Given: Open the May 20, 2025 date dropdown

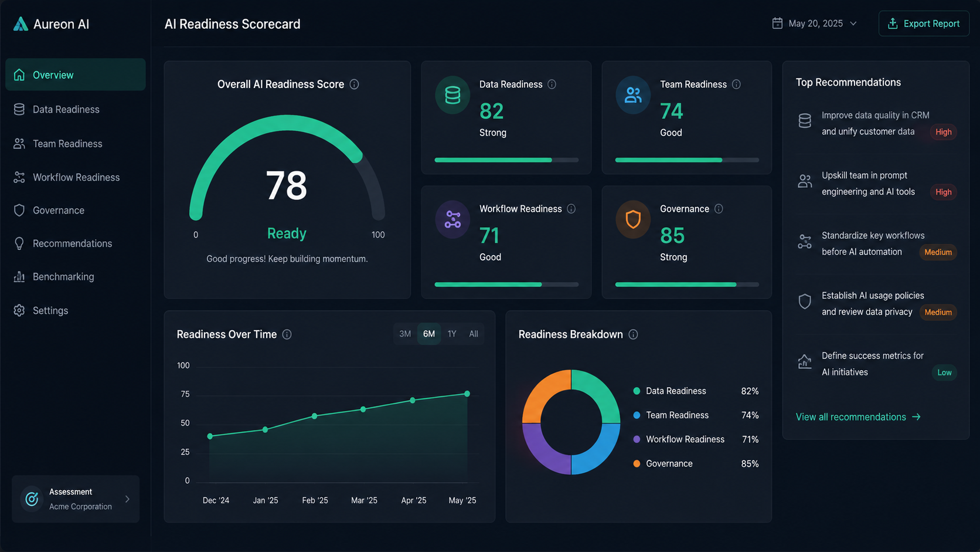Looking at the screenshot, I should [815, 23].
